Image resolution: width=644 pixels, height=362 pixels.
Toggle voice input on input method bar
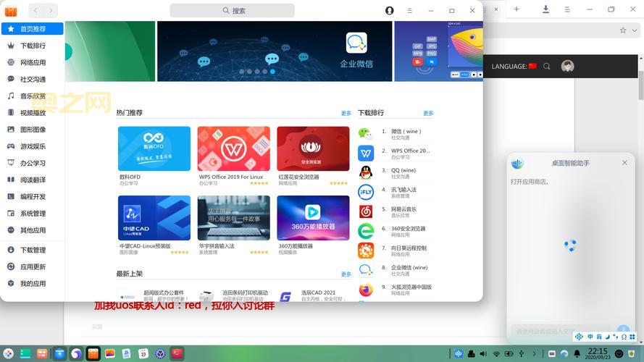579,337
